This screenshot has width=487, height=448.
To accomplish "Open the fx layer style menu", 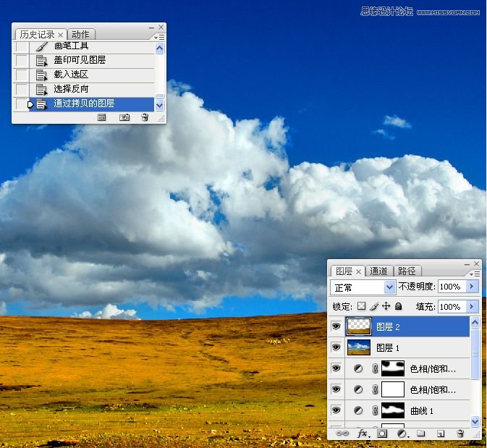I will pyautogui.click(x=363, y=434).
